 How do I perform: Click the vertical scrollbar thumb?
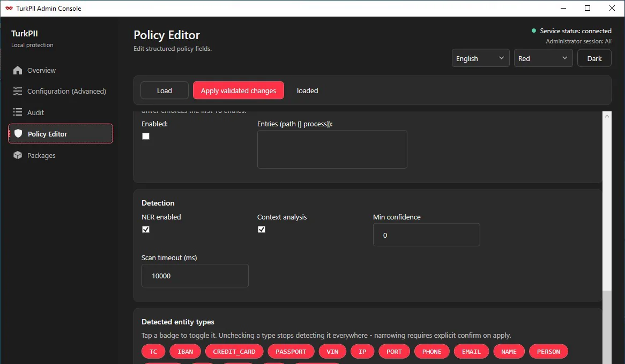click(x=607, y=327)
